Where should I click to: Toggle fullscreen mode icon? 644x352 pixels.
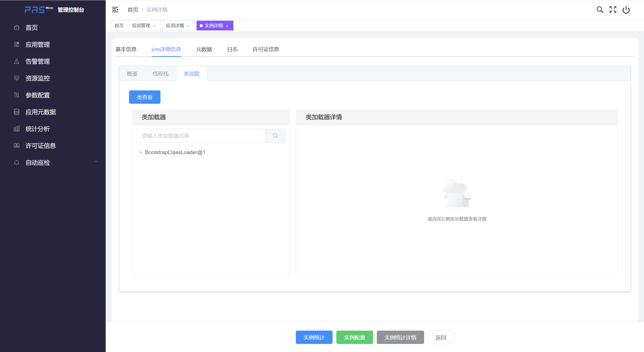[x=613, y=10]
